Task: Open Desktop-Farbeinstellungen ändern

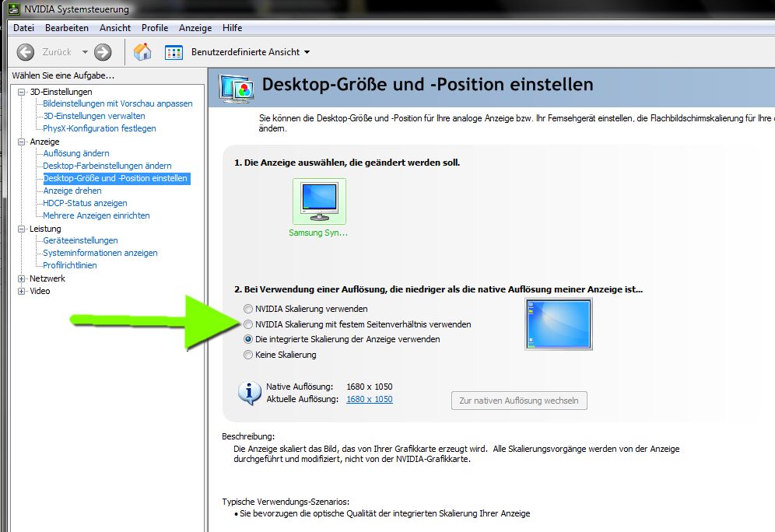Action: (107, 166)
